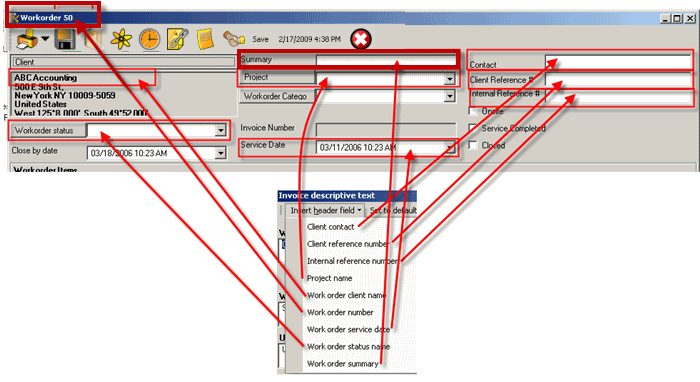Open the Workorder status dropdown
This screenshot has height=382, width=700.
(220, 130)
